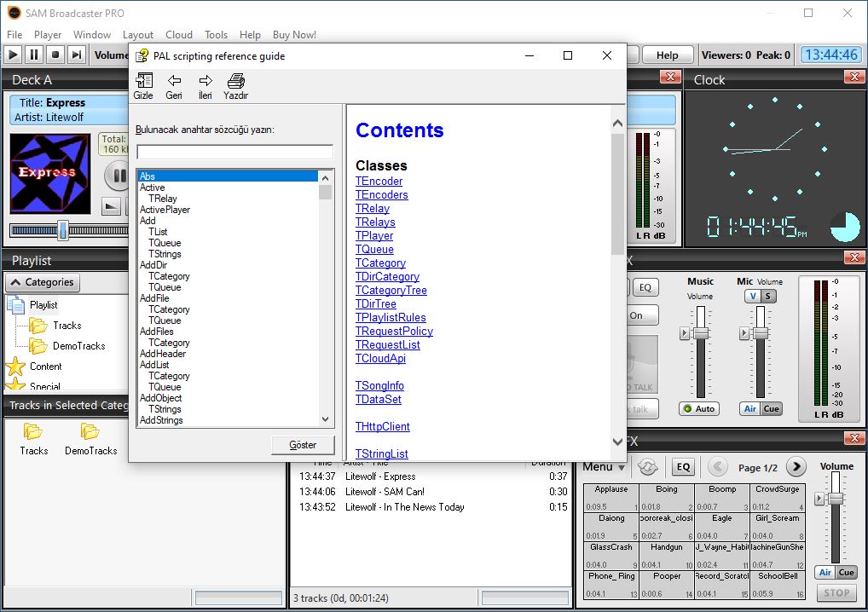This screenshot has width=868, height=612.
Task: Open the Layout menu
Action: tap(138, 35)
